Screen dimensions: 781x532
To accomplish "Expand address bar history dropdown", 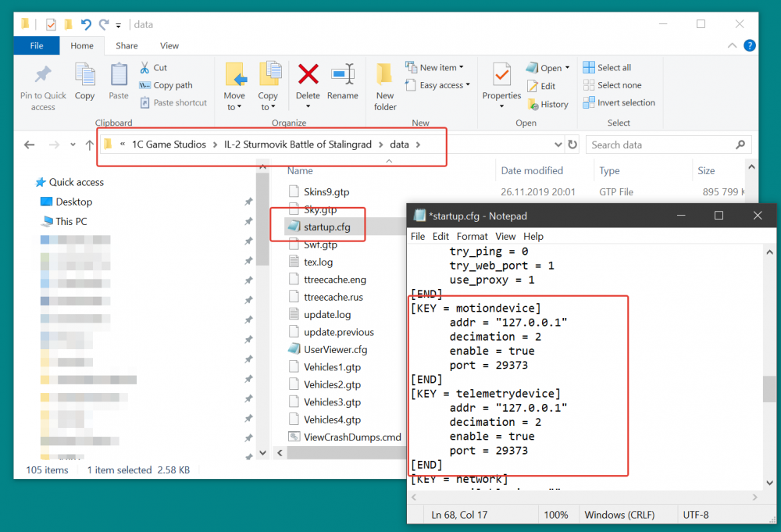I will 558,145.
